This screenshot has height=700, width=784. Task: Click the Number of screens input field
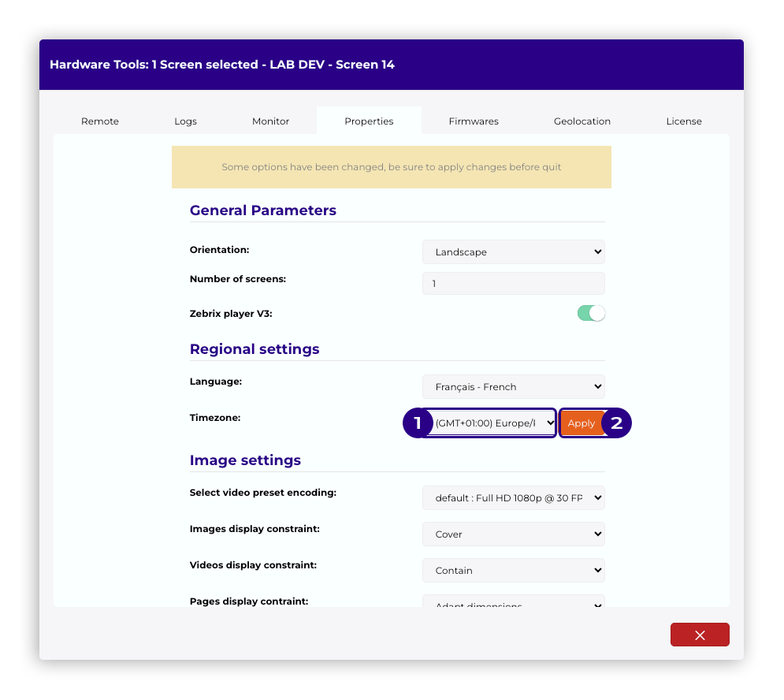[513, 283]
